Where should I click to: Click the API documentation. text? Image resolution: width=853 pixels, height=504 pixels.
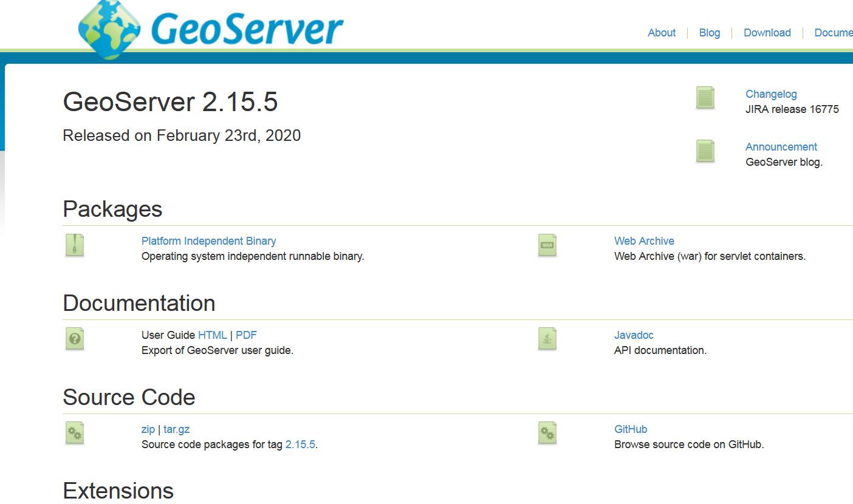(x=660, y=350)
